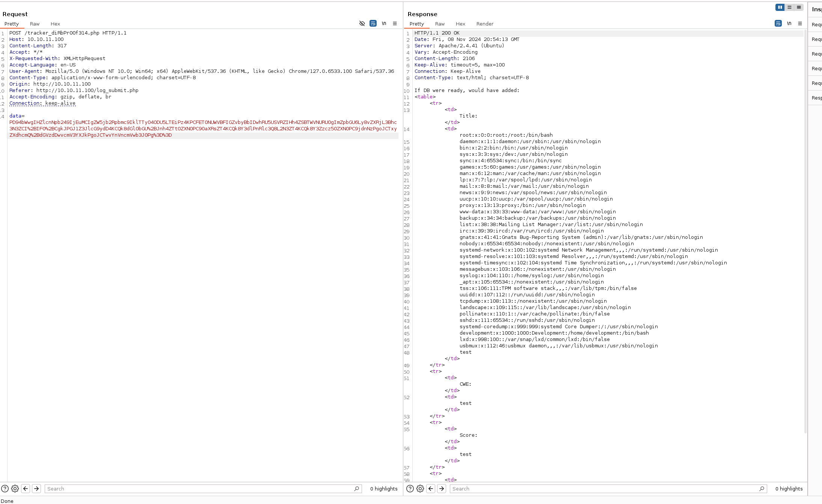The image size is (822, 504).
Task: Toggle \n newline display in Request panel
Action: tap(384, 23)
